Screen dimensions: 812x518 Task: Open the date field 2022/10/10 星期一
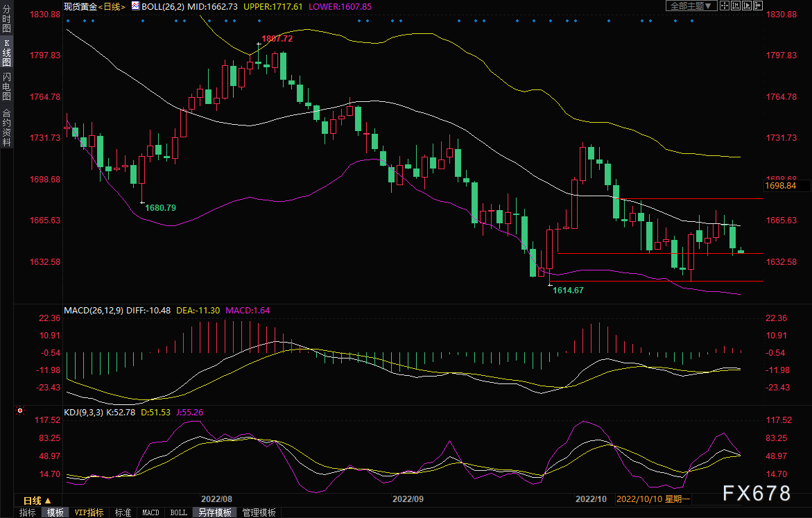(x=654, y=499)
